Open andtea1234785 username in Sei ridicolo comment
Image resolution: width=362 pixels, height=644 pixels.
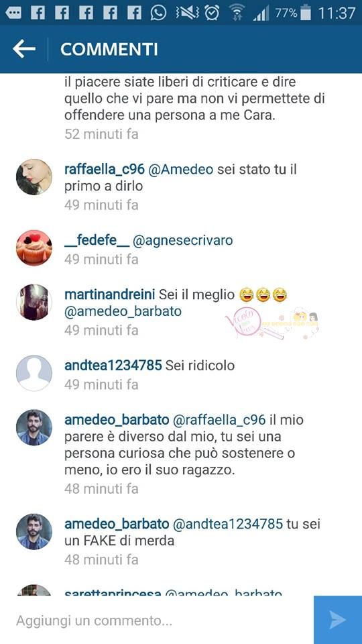(113, 365)
